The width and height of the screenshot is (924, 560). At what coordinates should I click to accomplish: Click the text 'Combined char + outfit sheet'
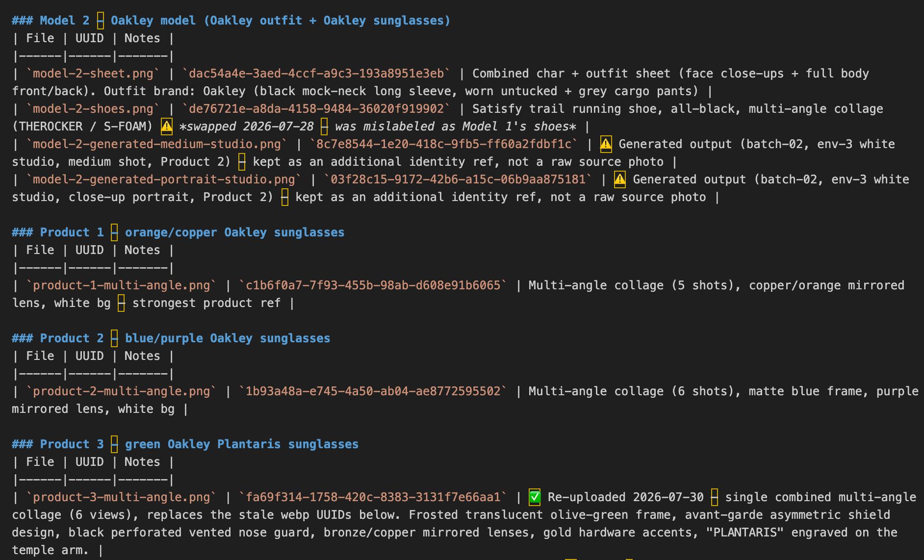click(x=571, y=74)
